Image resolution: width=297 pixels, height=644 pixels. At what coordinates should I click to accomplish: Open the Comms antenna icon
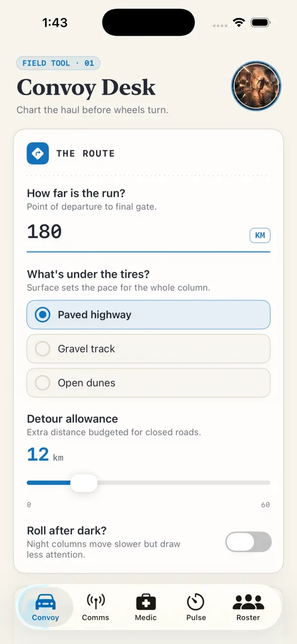pos(96,602)
